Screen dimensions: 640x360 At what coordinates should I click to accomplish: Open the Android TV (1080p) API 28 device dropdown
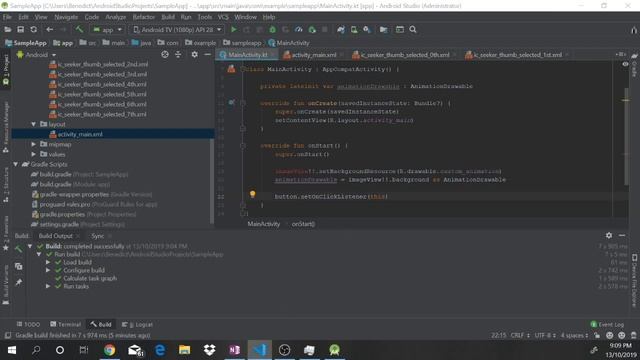click(x=177, y=29)
